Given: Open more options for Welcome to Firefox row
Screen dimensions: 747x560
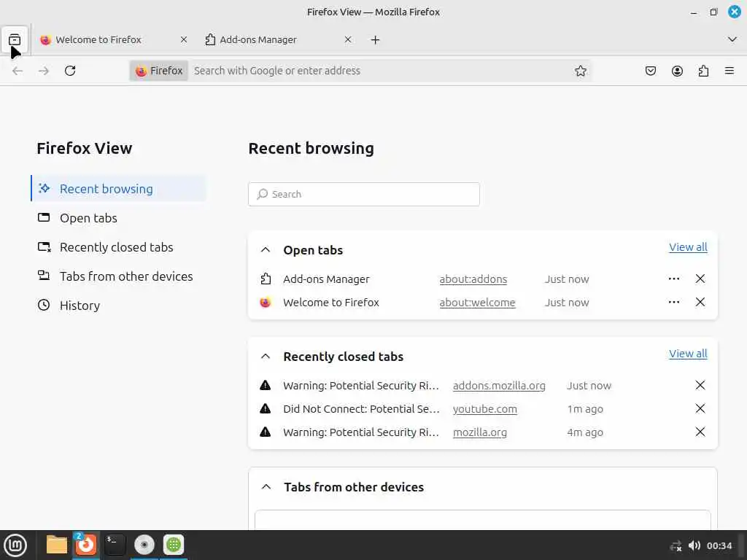Looking at the screenshot, I should tap(673, 302).
